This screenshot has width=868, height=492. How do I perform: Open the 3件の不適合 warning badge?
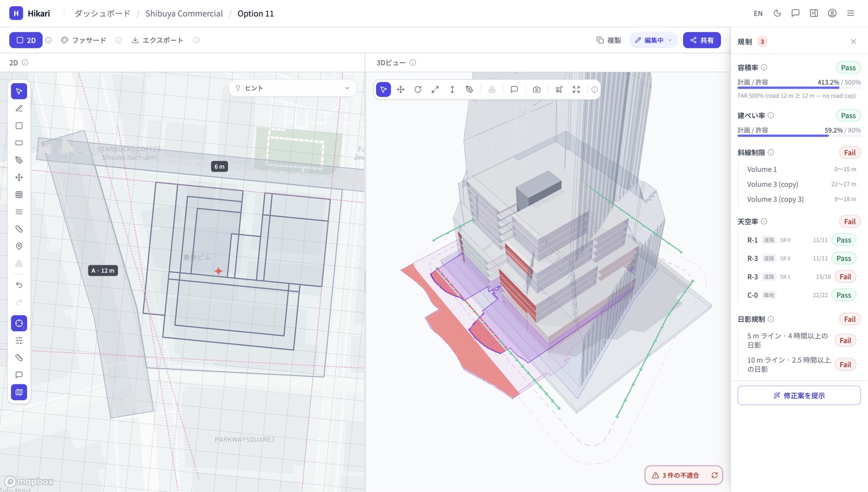click(x=675, y=475)
